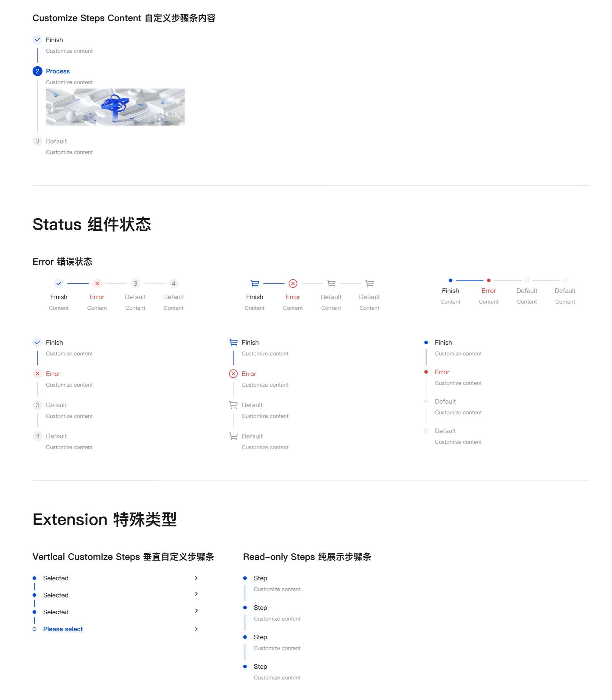Click the red X Error icon in horizontal steps

coord(97,283)
